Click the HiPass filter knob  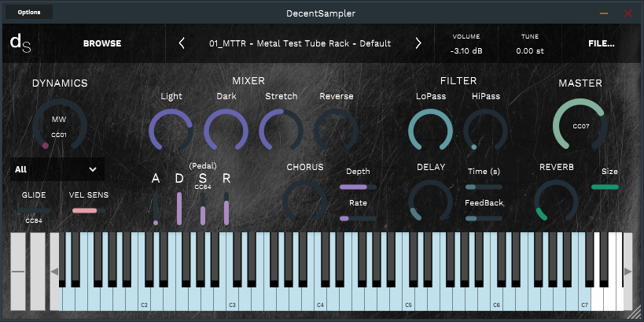pyautogui.click(x=485, y=131)
